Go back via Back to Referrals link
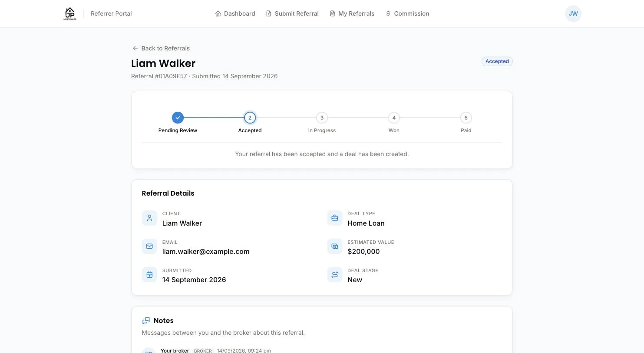This screenshot has height=353, width=644. tap(161, 48)
